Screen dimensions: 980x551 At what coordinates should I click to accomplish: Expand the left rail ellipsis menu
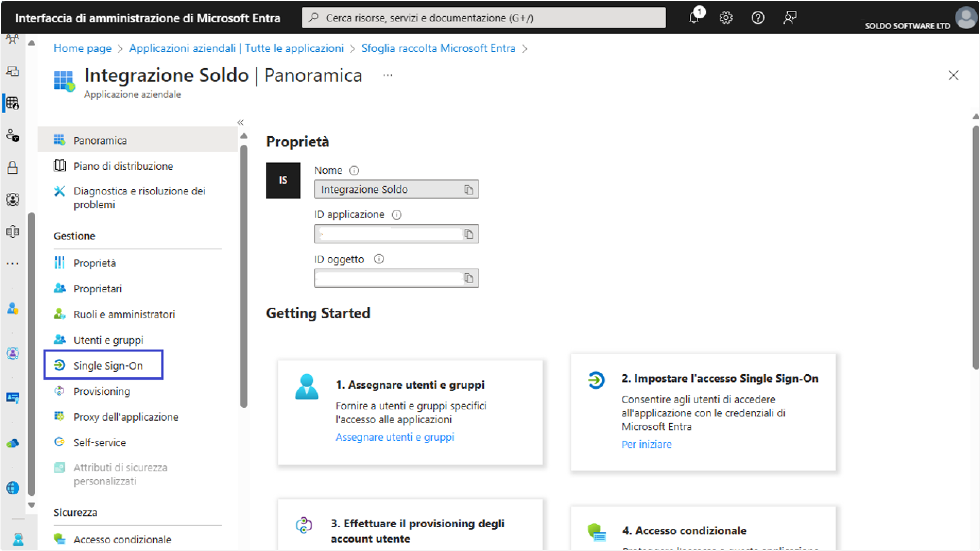pos(12,264)
